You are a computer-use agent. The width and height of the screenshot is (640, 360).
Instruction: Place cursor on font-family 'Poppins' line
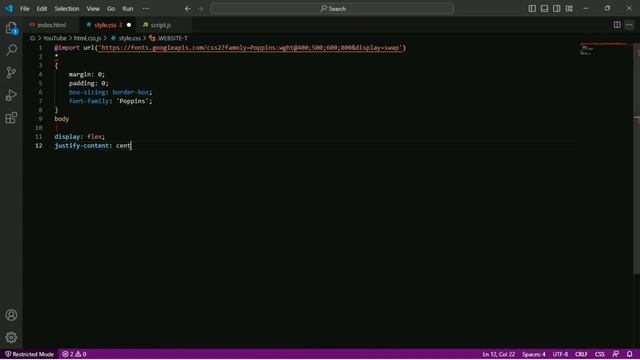point(110,101)
